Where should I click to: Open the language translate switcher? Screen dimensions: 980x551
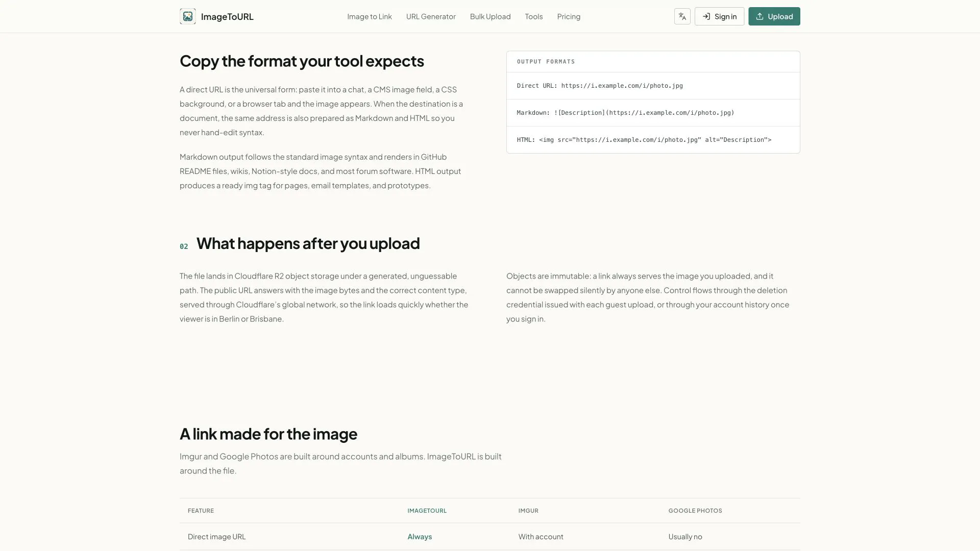click(682, 16)
